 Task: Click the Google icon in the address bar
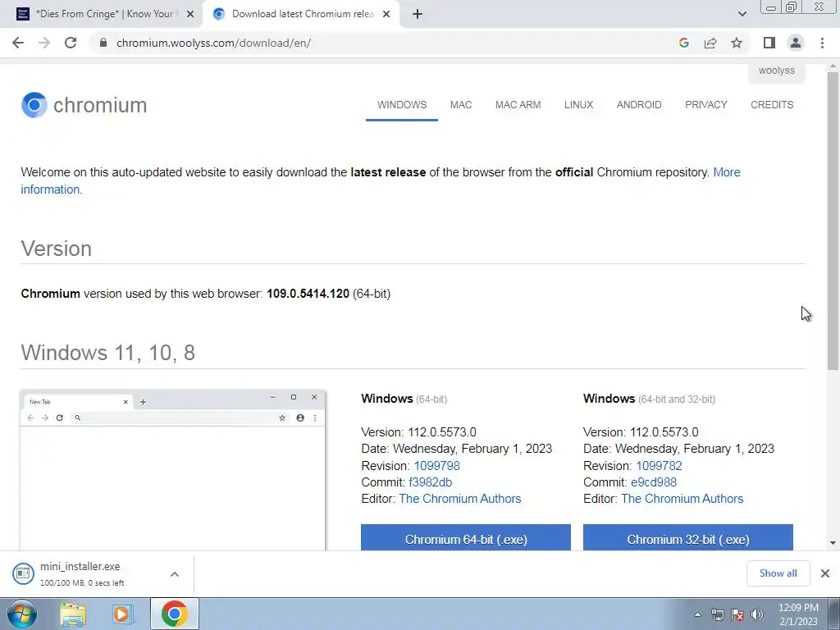(x=683, y=43)
